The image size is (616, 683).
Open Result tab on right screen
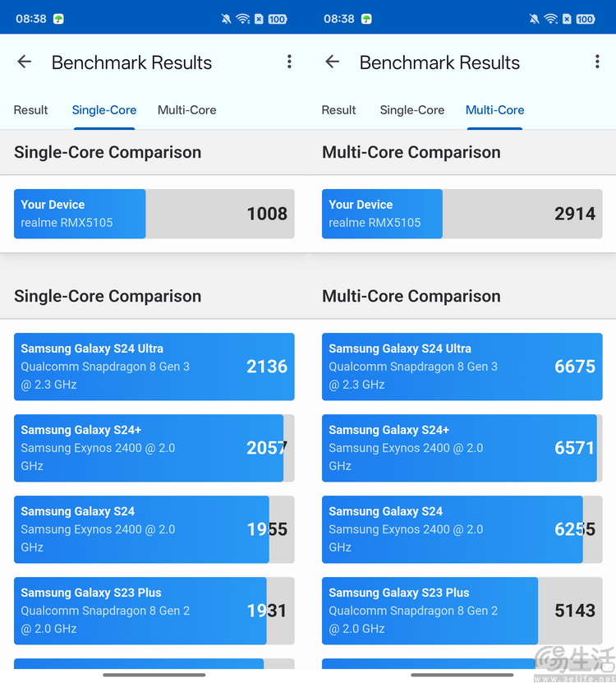tap(339, 110)
